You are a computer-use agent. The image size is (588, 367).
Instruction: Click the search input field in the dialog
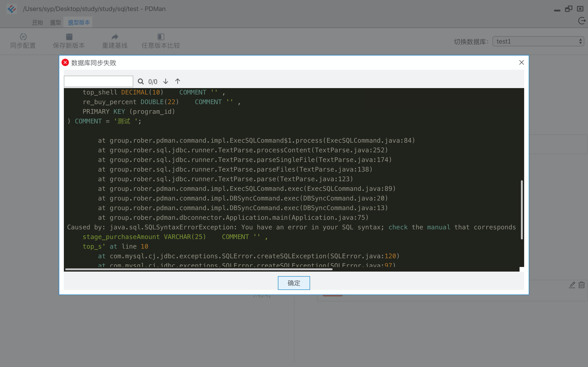98,81
